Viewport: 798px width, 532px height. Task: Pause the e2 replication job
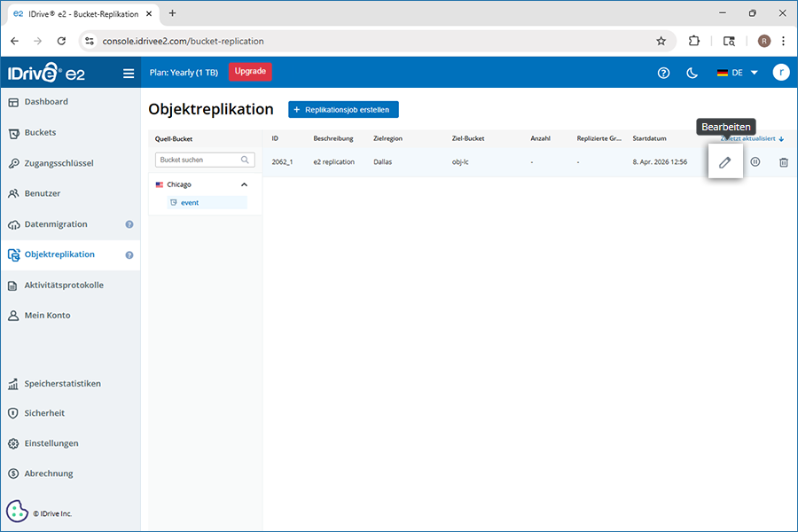tap(755, 162)
